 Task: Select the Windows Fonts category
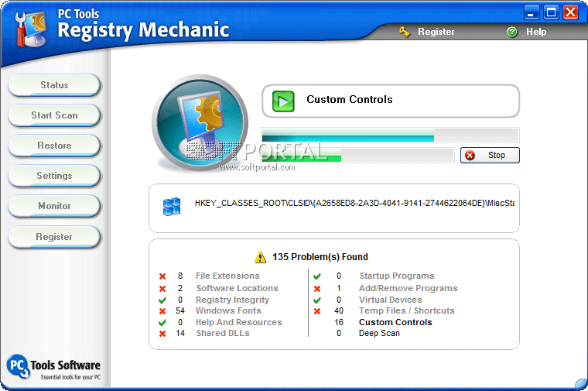(228, 310)
